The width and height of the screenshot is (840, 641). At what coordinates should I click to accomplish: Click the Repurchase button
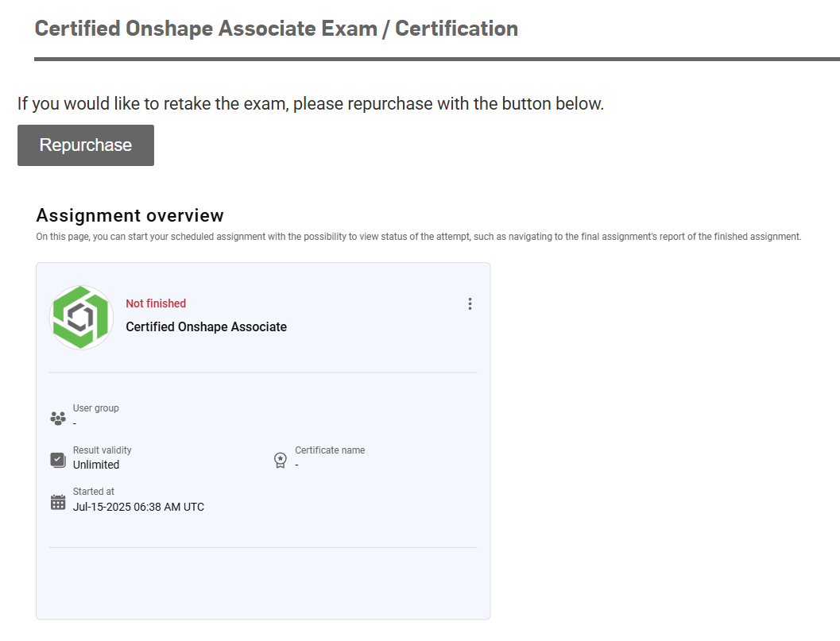coord(86,145)
